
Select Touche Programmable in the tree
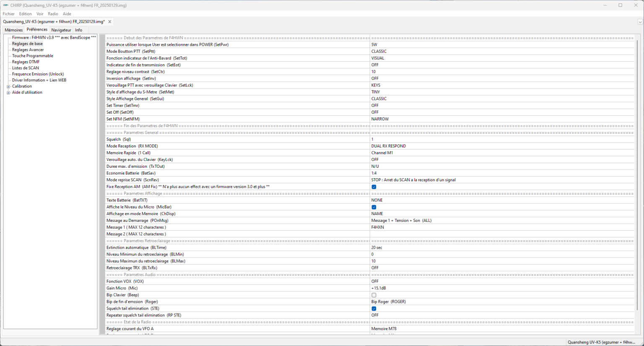(x=32, y=56)
